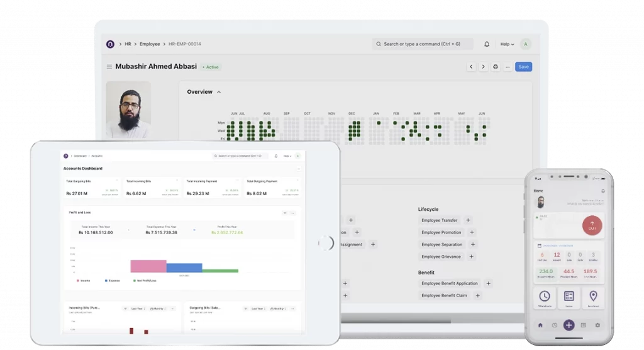The width and height of the screenshot is (644, 350).
Task: Add a new Employee Transfer with plus
Action: 468,220
